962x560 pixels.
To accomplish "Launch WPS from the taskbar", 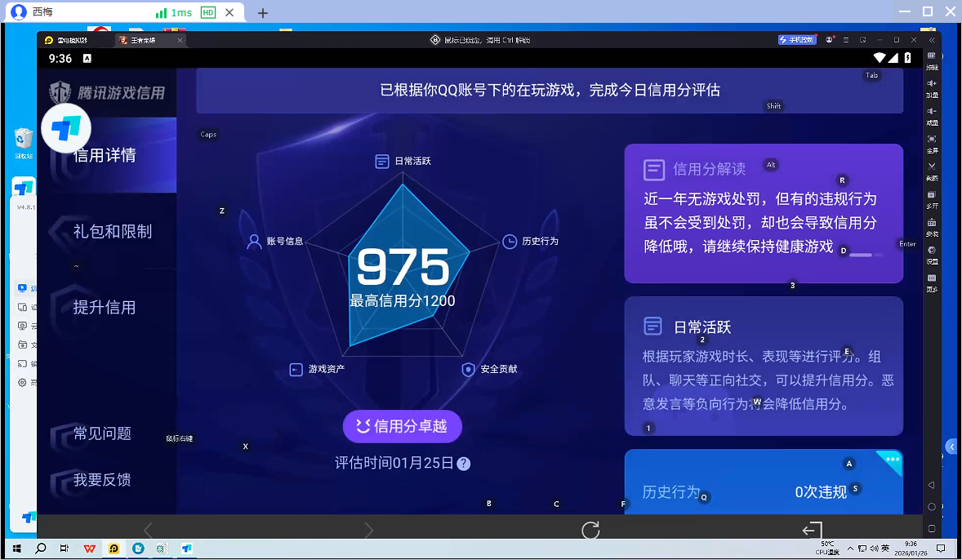I will (x=89, y=549).
